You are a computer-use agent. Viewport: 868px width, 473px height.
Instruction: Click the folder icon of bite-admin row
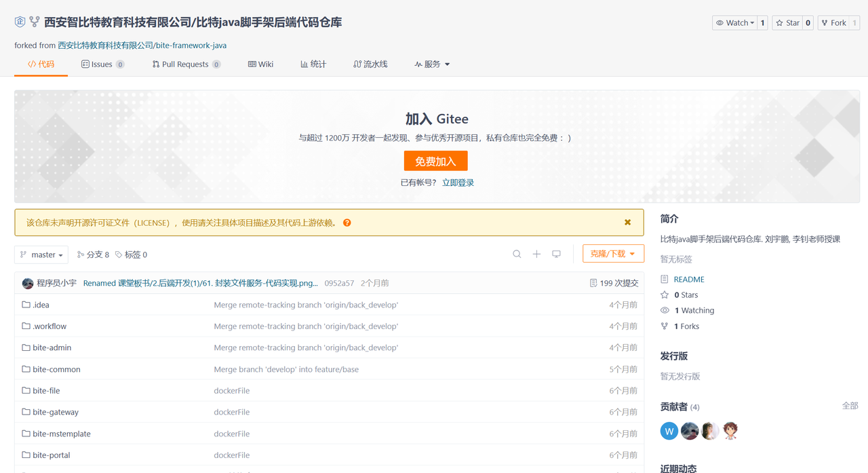pyautogui.click(x=26, y=347)
